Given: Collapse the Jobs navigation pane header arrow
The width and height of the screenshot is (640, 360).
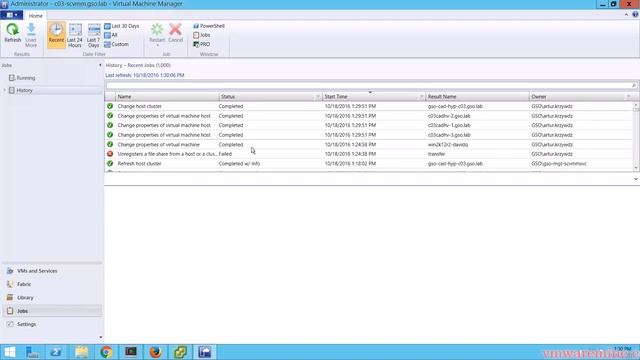Looking at the screenshot, I should (x=100, y=65).
